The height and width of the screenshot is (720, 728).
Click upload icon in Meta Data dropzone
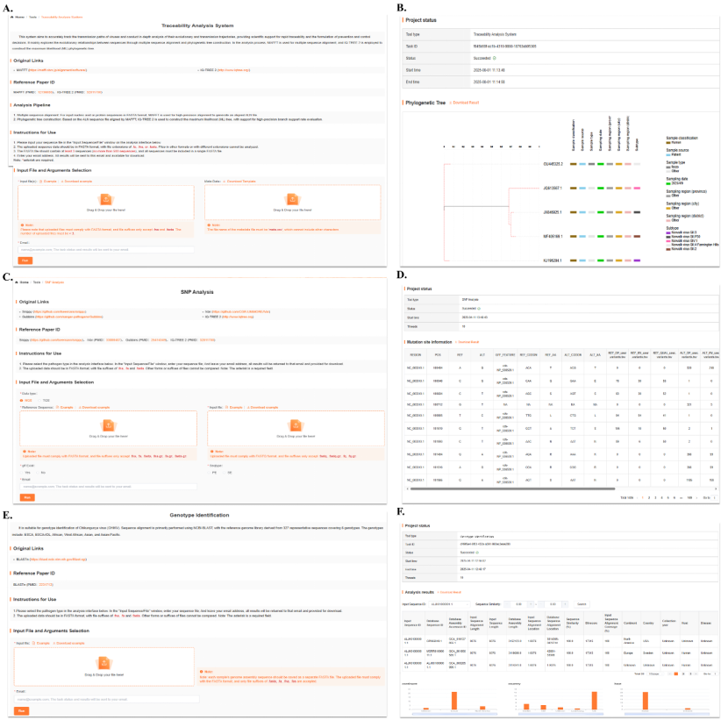293,199
